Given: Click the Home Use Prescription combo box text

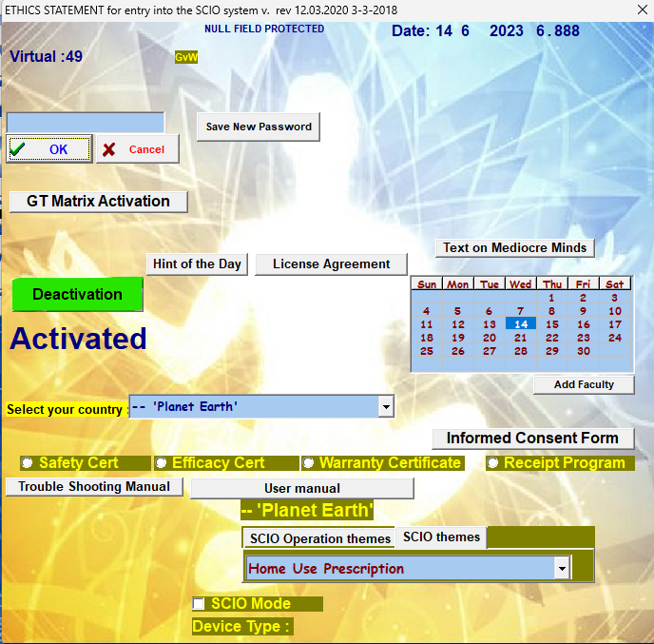Looking at the screenshot, I should tap(326, 569).
